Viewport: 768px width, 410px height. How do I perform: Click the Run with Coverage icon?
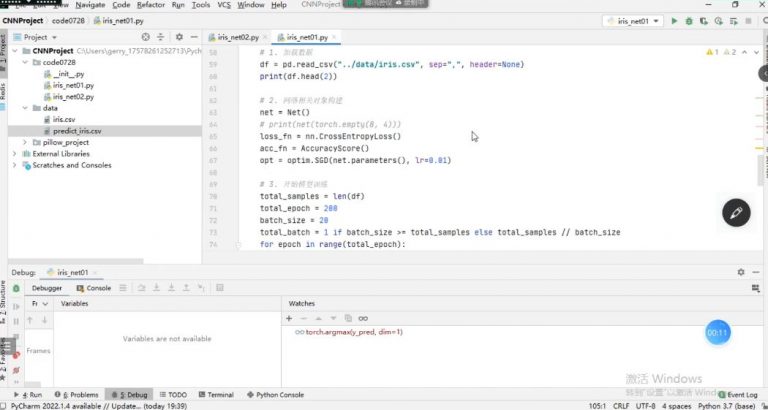705,20
